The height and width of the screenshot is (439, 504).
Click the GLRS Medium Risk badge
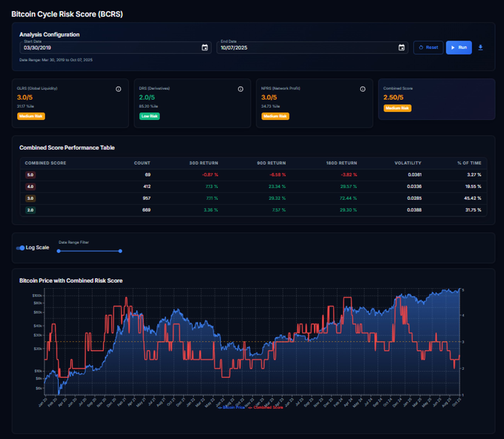31,116
